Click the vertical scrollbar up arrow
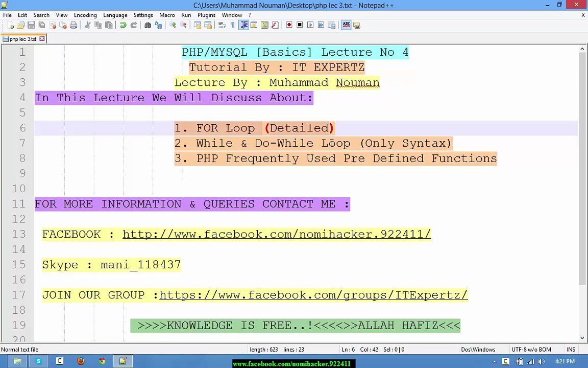Screen dimensions: 588x368 click(x=582, y=49)
